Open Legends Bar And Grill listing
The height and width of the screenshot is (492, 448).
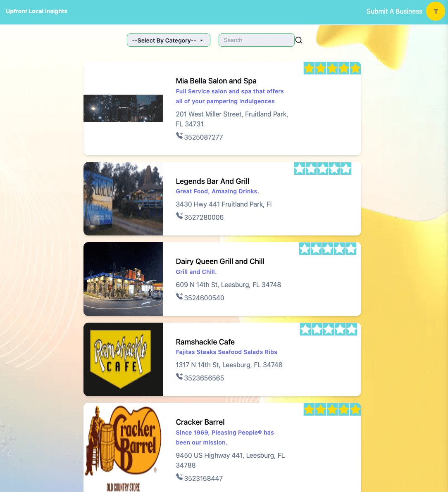click(x=212, y=181)
